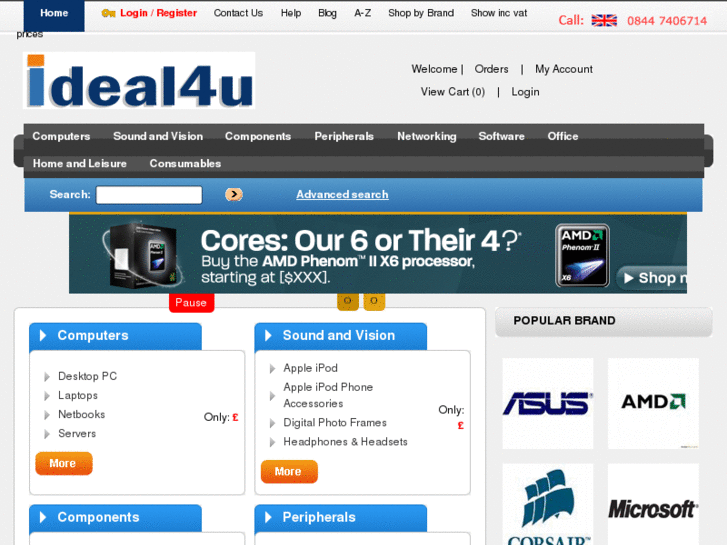Click arrow icon next to Netbooks
This screenshot has width=727, height=545.
coord(47,415)
